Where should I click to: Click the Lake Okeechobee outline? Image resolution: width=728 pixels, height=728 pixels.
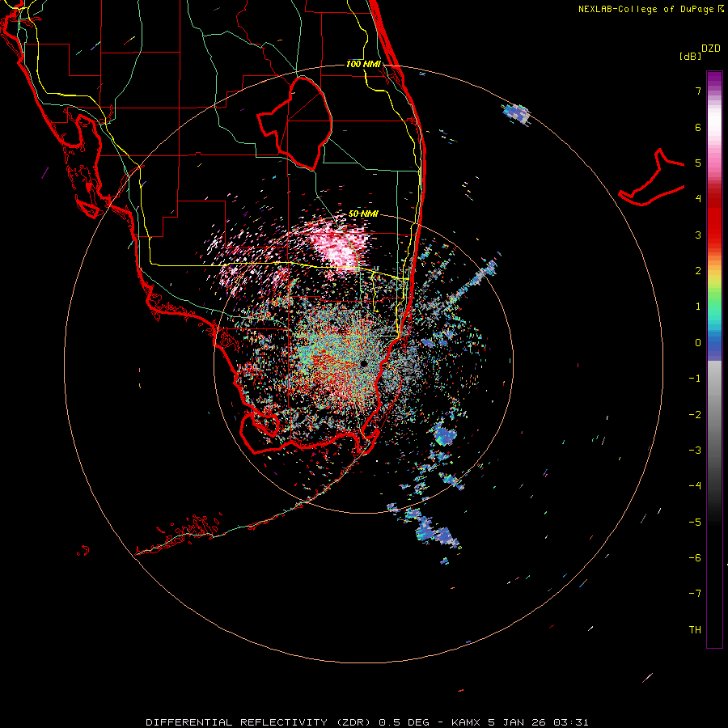click(294, 123)
